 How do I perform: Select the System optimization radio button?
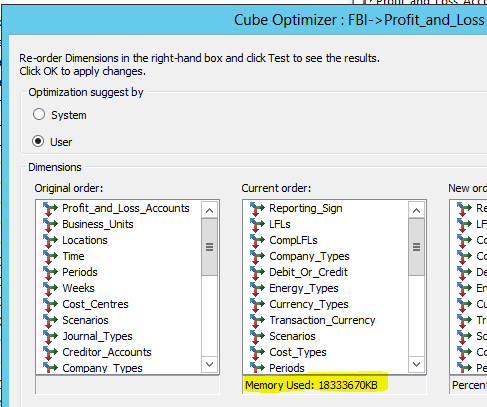click(x=39, y=114)
